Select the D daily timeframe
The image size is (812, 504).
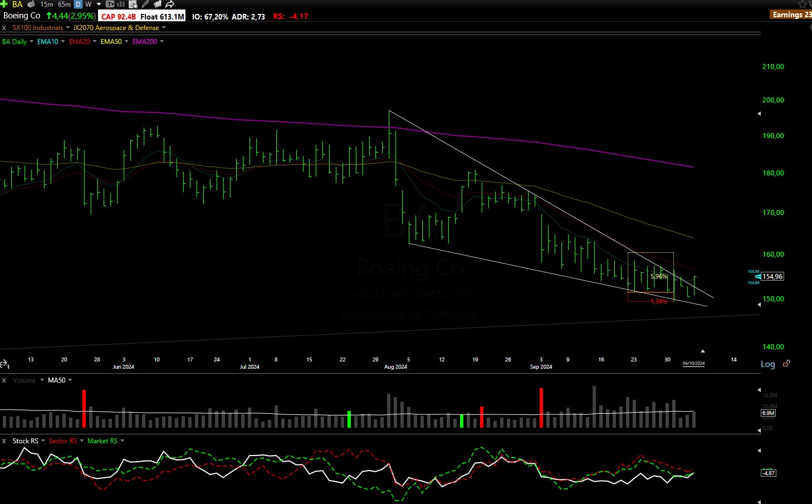pos(78,4)
